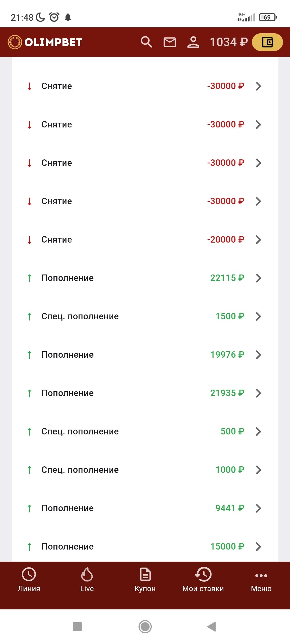Image resolution: width=290 pixels, height=644 pixels.
Task: Tap the search magnifier icon
Action: coord(146,42)
